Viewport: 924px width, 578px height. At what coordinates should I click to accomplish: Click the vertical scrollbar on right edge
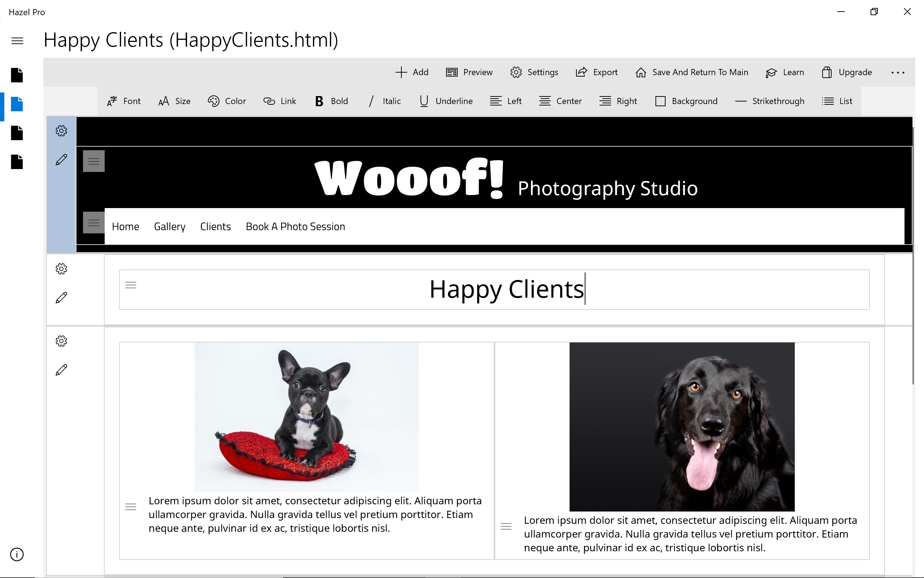click(x=913, y=256)
